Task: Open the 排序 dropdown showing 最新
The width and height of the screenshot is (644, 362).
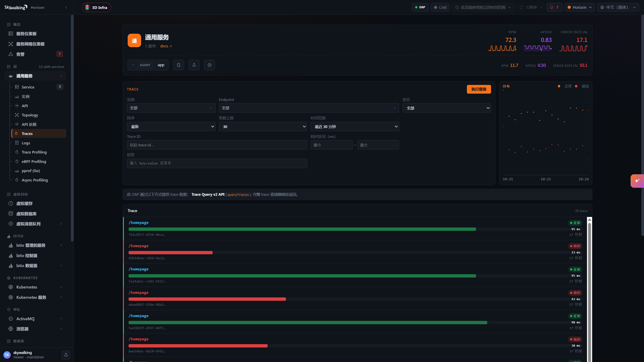Action: [171, 126]
